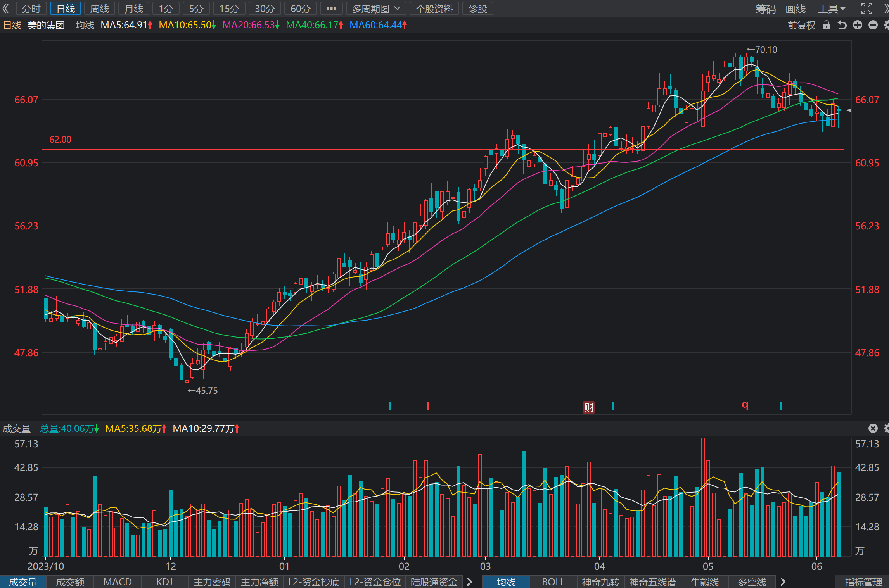Open chart settings gear near zoom icons
889x588 pixels.
coord(886,25)
